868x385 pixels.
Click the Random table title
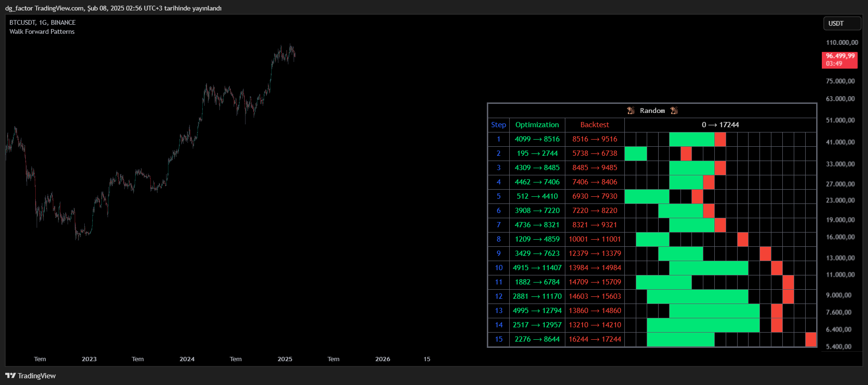[x=652, y=111]
